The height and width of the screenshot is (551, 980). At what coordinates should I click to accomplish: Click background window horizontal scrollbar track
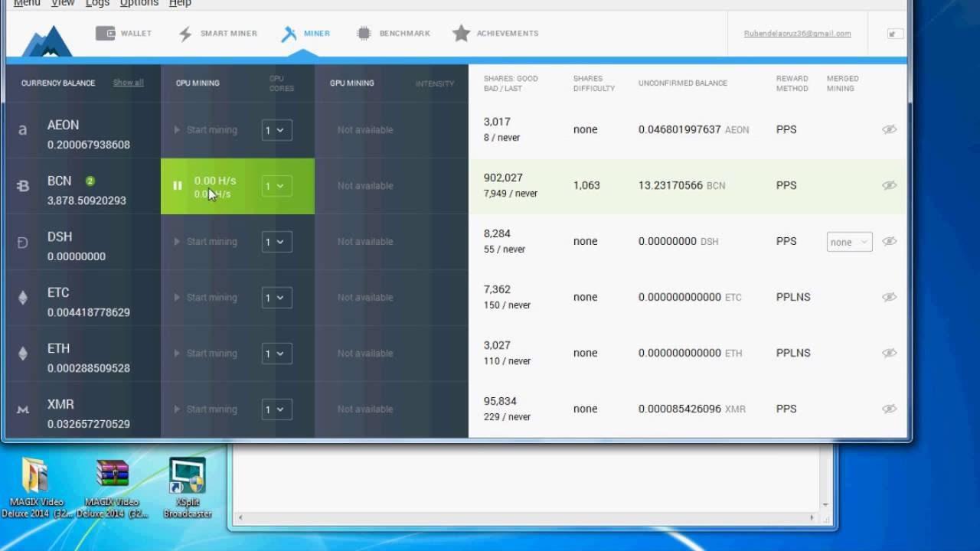tap(525, 518)
